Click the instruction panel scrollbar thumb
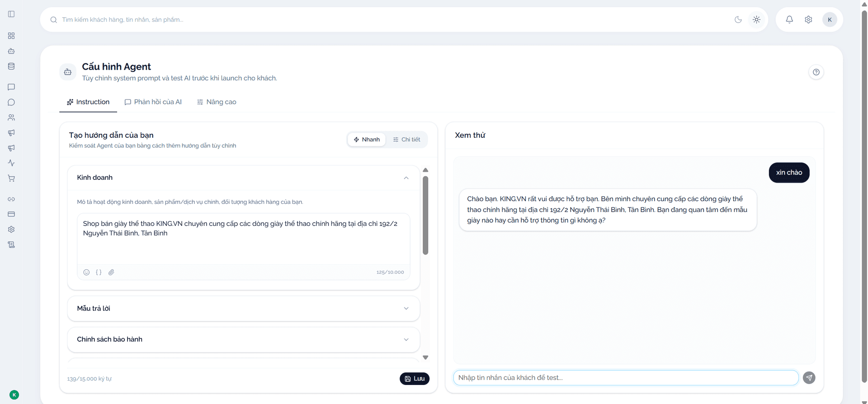 (425, 216)
